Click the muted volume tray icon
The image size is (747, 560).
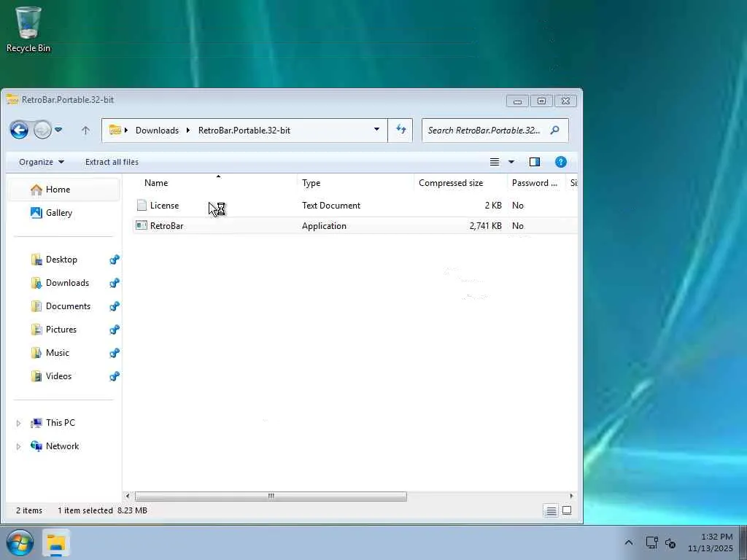[x=671, y=542]
